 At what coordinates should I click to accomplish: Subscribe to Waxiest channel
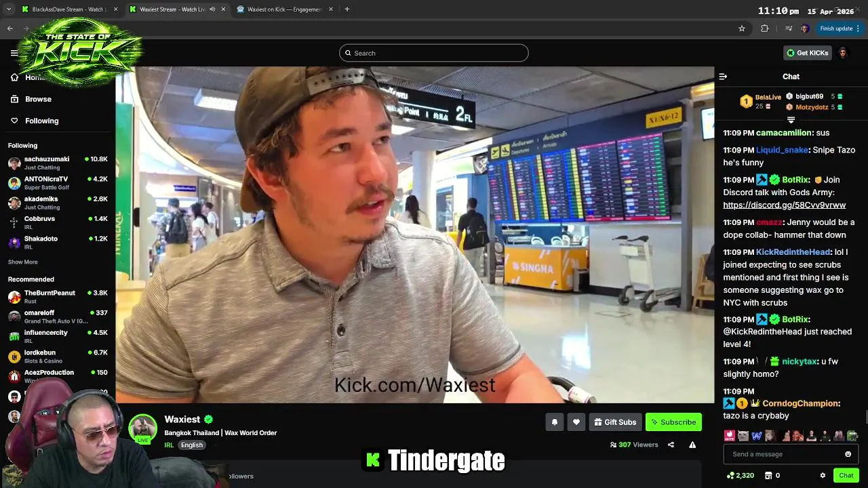[x=673, y=422]
